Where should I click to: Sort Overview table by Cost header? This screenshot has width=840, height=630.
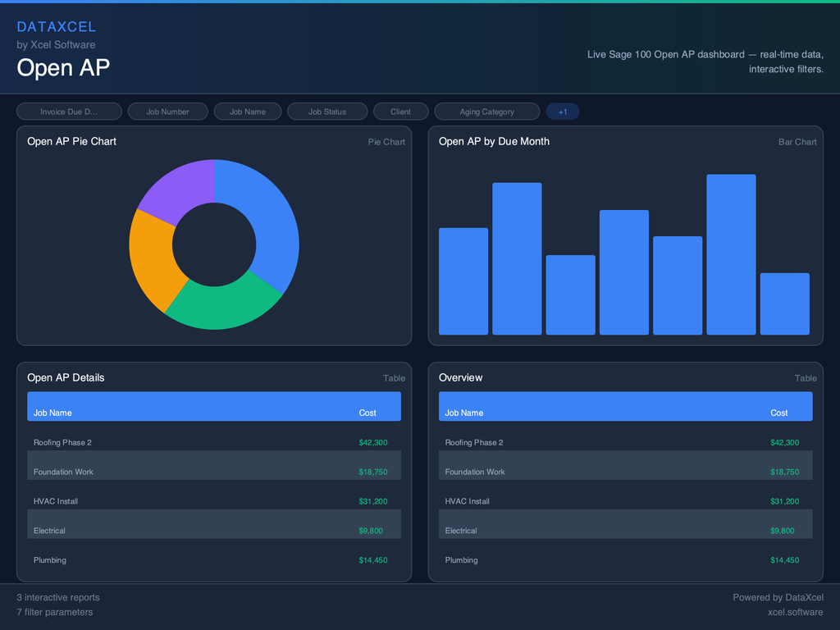tap(778, 413)
